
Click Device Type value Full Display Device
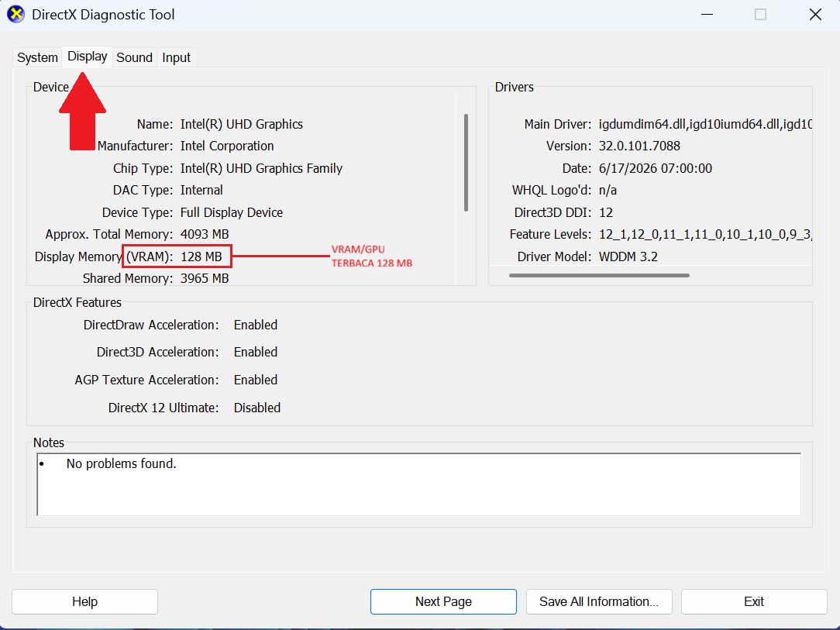[x=232, y=212]
